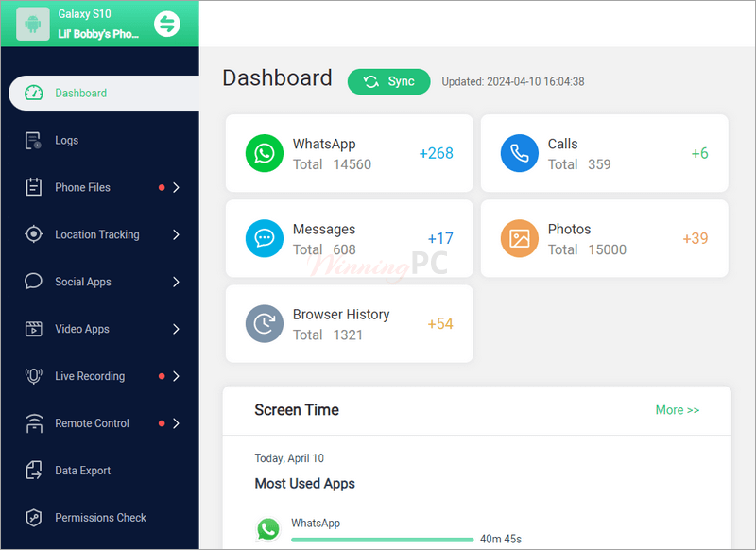756x550 pixels.
Task: Expand the Video Apps chevron
Action: [x=176, y=329]
